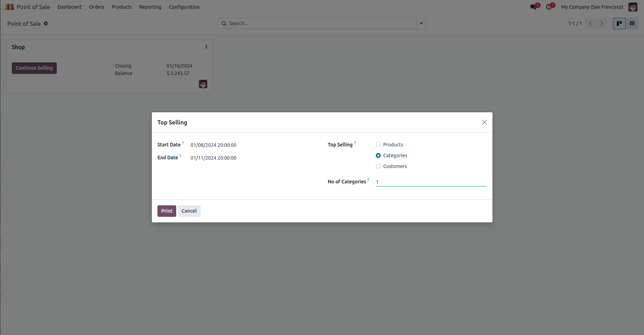Click the user avatar in top bar
The image size is (644, 335).
(633, 7)
